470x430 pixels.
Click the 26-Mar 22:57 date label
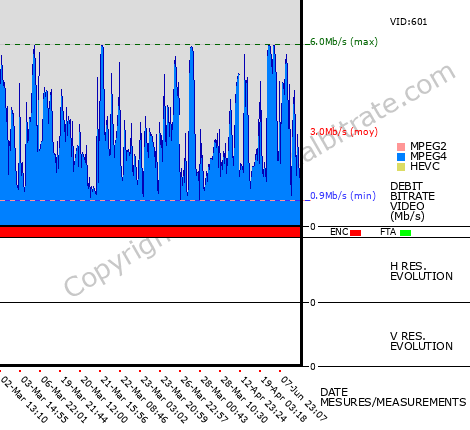tap(203, 400)
